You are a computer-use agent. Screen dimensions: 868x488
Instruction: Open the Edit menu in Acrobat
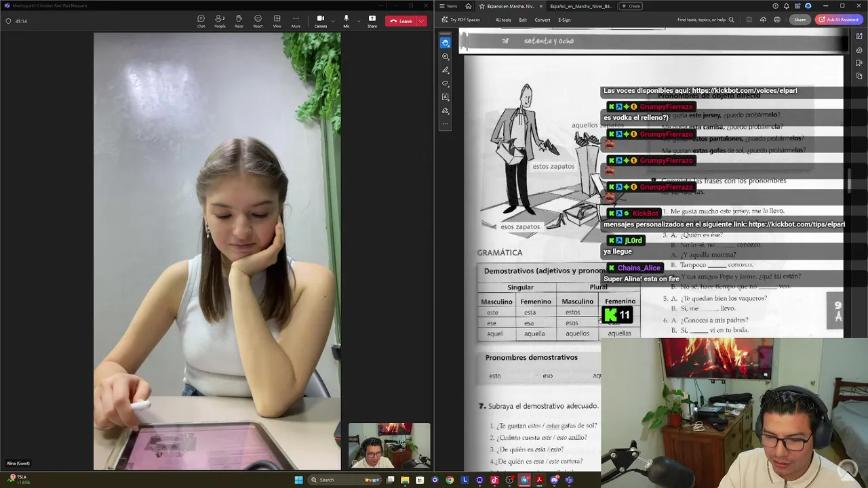coord(523,20)
